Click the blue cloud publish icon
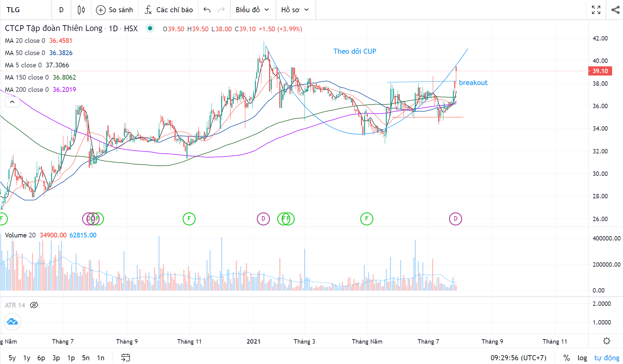623x364 pixels. [x=12, y=321]
